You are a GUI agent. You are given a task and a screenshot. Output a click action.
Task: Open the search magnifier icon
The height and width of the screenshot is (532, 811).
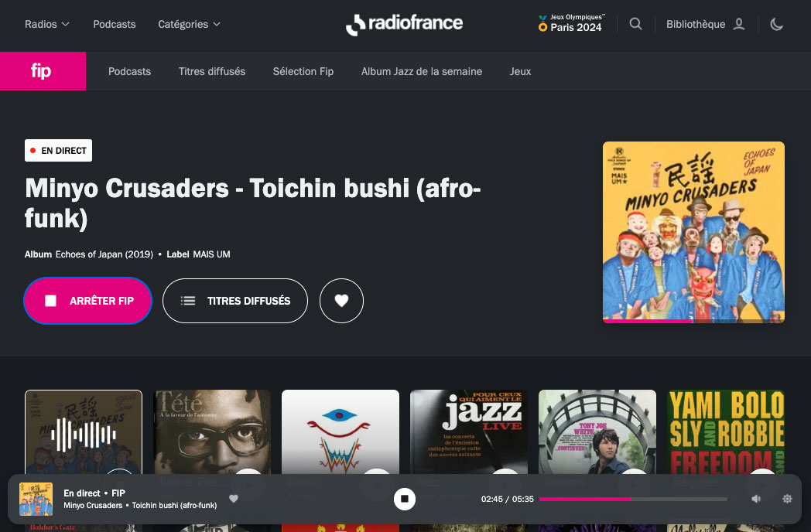635,24
